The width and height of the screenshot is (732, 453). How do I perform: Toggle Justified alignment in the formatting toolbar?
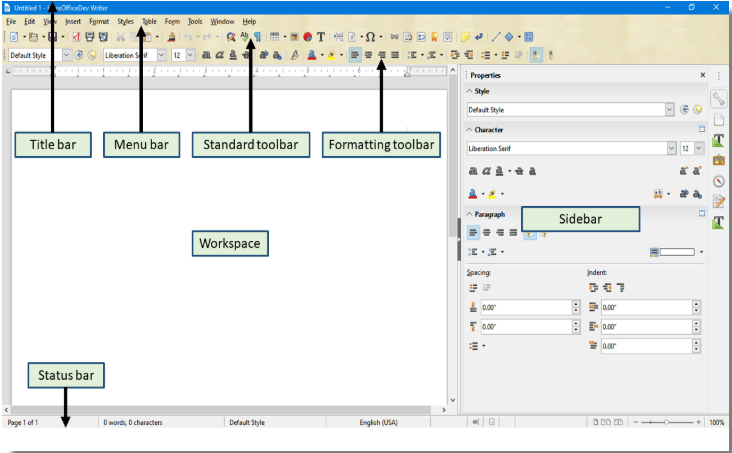(x=395, y=55)
